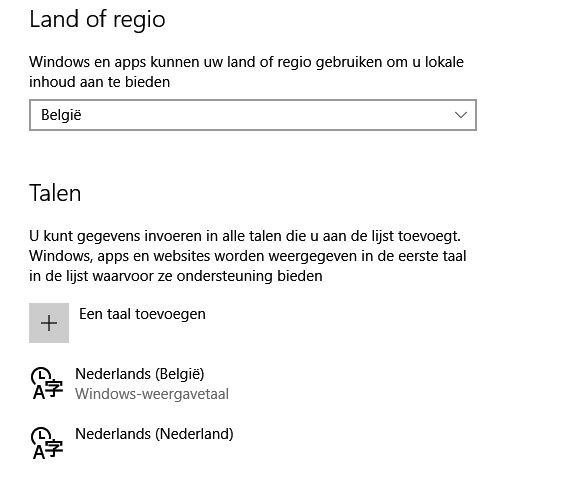Click the Nederlands (België) language pack icon
This screenshot has height=500, width=563.
47,383
